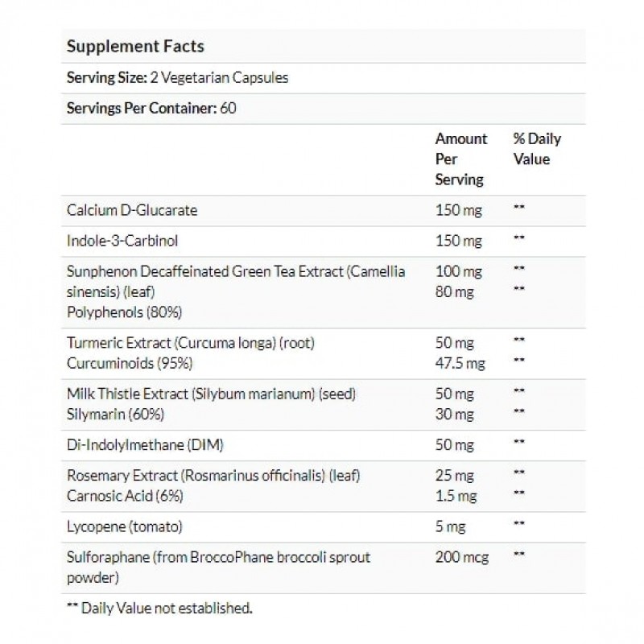The width and height of the screenshot is (644, 644).
Task: Select the Serving Size row text
Action: [177, 78]
